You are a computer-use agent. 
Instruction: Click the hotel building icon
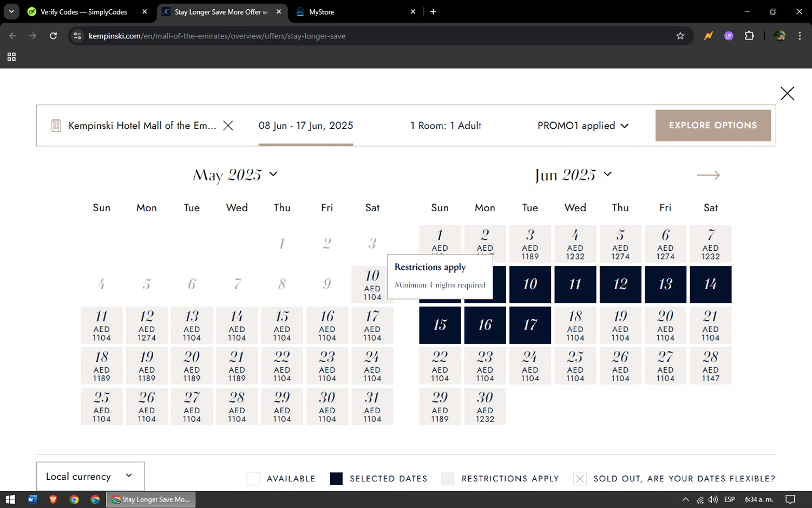click(x=56, y=126)
